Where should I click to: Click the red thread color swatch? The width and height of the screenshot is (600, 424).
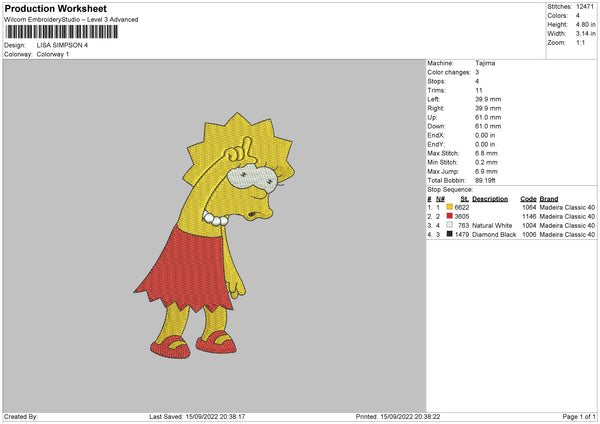point(449,216)
